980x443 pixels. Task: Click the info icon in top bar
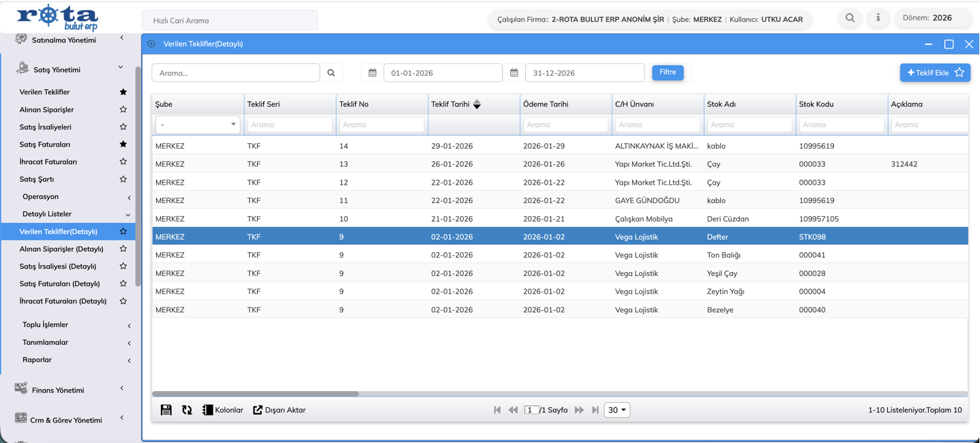click(x=878, y=18)
